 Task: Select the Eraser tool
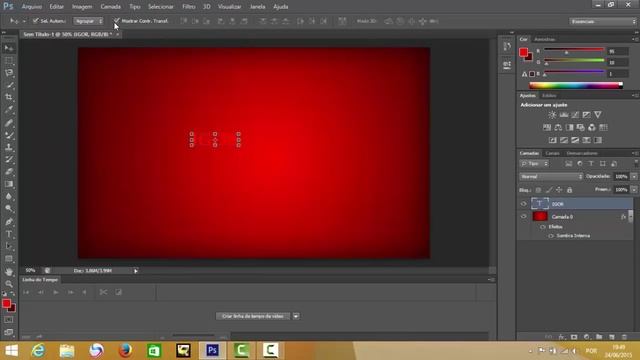9,171
